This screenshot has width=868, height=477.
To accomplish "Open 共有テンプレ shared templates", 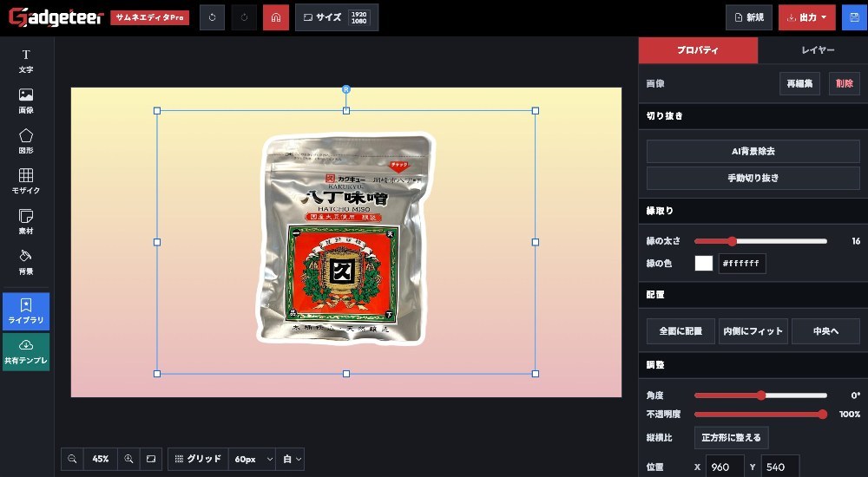I will (x=26, y=352).
